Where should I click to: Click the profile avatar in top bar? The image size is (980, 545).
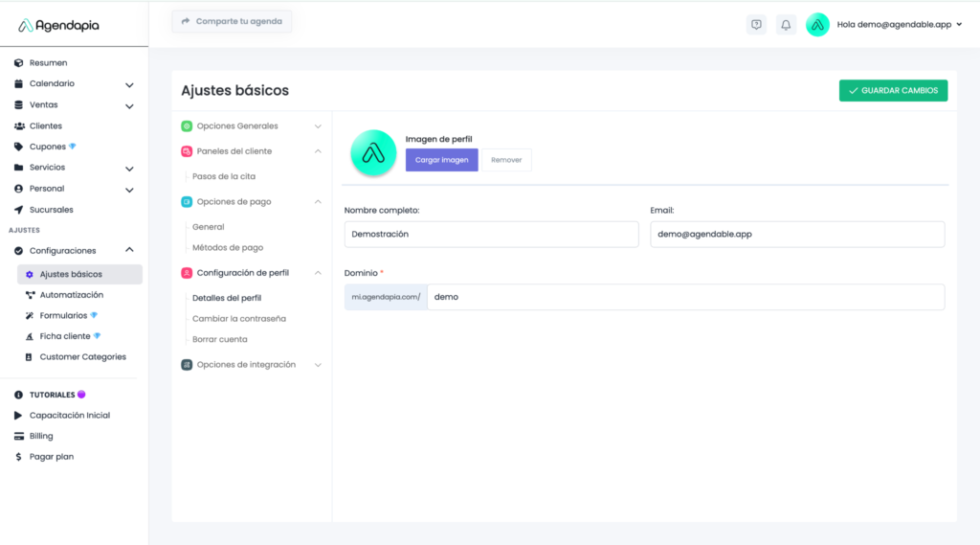tap(817, 25)
